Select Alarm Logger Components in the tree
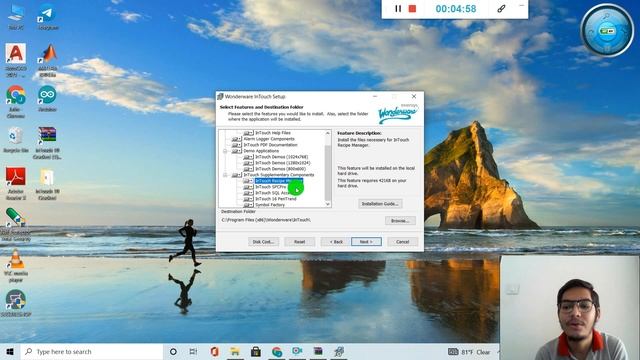 point(269,139)
